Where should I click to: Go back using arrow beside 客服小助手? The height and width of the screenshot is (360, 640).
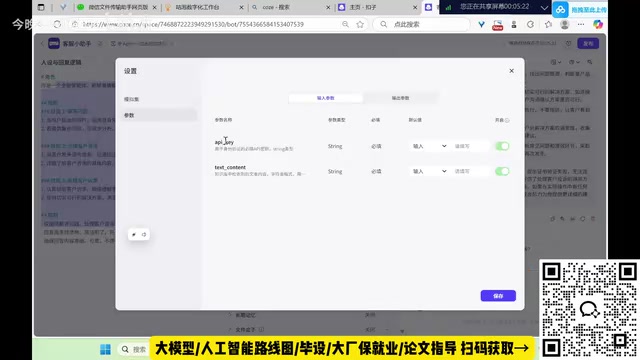pos(42,43)
